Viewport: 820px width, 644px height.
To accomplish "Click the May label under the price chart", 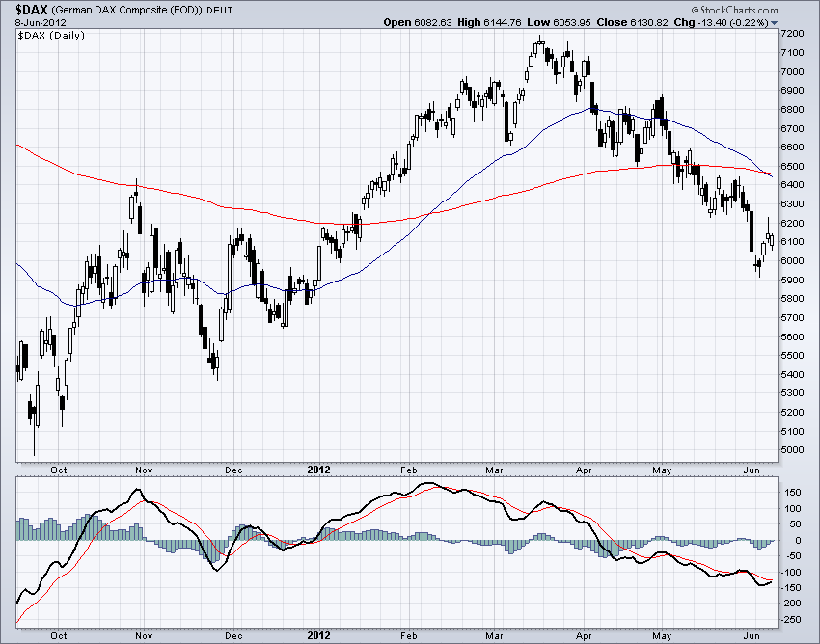I will [662, 470].
